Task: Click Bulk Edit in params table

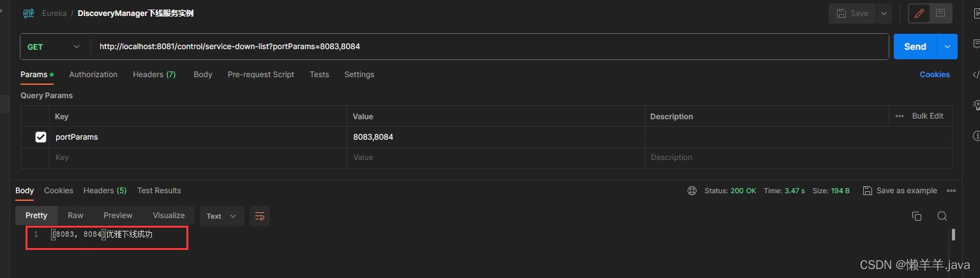Action: [928, 116]
